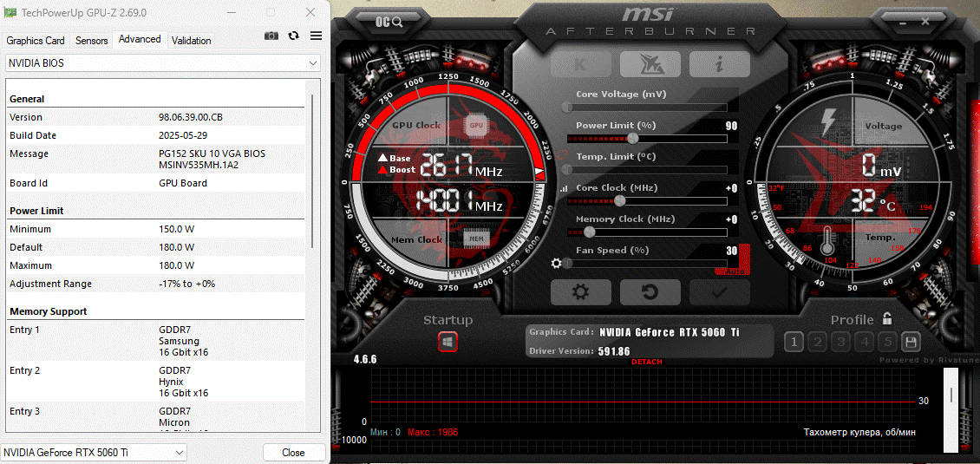Click the Minimum power limit 150.0 W
Viewport: 980px width, 464px height.
tap(175, 229)
